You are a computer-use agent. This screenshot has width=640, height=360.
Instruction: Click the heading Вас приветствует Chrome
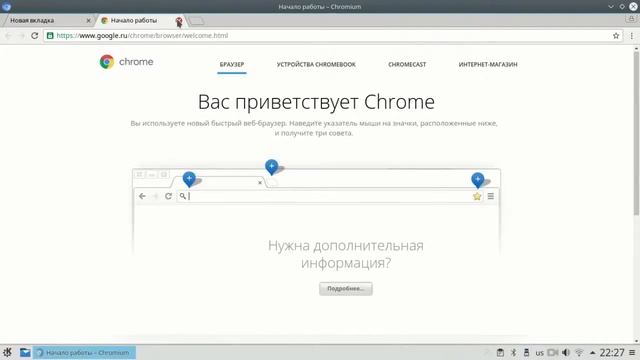tap(316, 102)
